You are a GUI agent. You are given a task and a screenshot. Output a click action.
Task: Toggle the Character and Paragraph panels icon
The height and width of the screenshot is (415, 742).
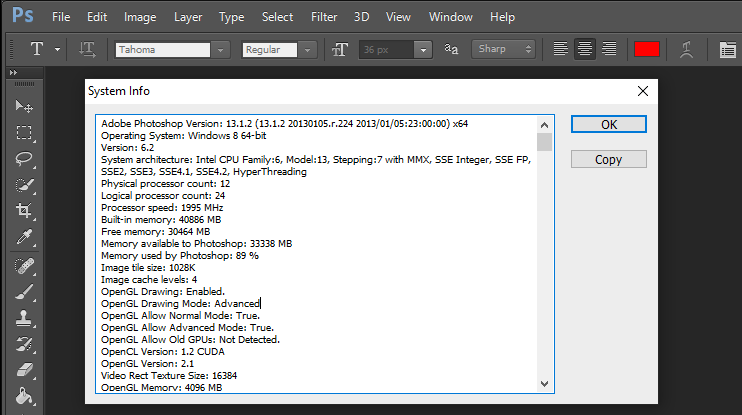727,49
